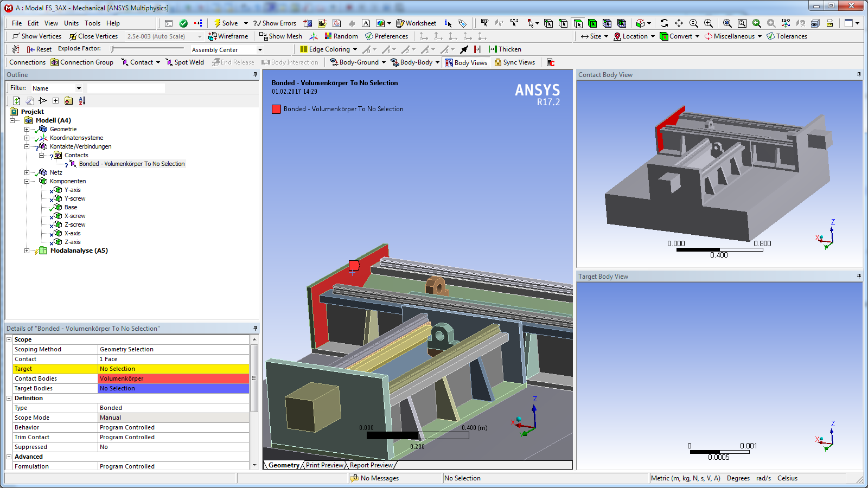Image resolution: width=868 pixels, height=488 pixels.
Task: Click the Spot Weld tool
Action: [184, 62]
